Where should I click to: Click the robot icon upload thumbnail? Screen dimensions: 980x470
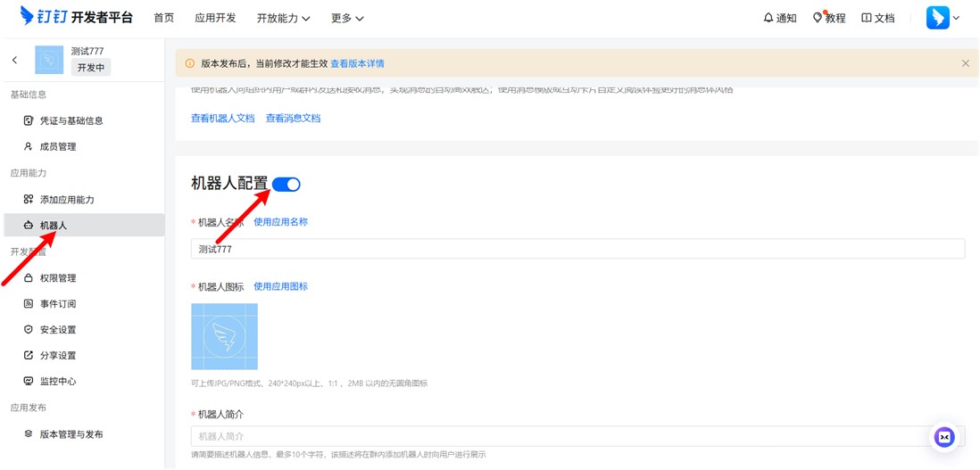[x=224, y=336]
